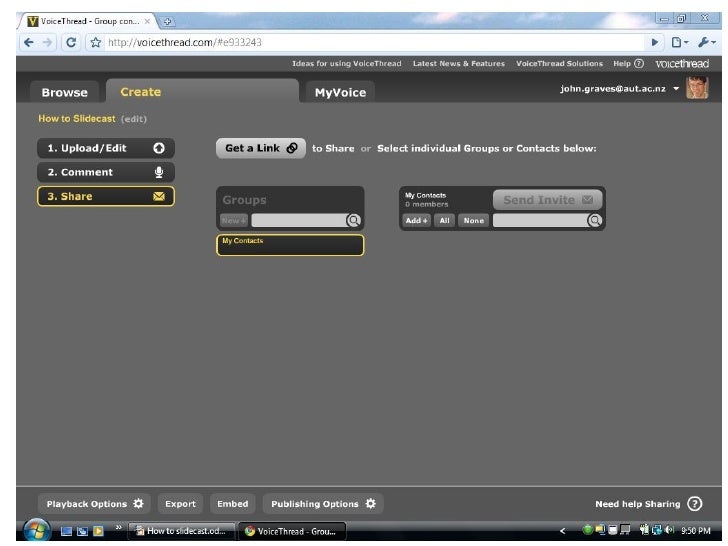
Task: Open Playback Options settings
Action: pyautogui.click(x=94, y=504)
